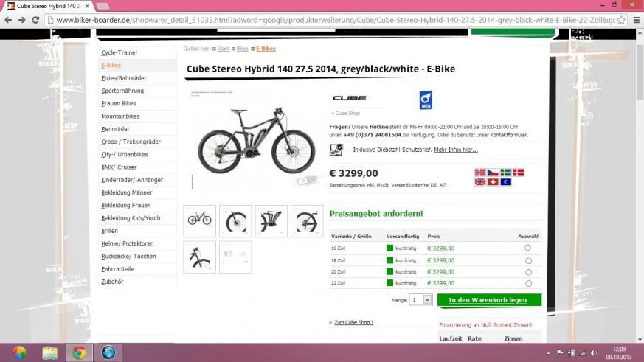
Task: Open the Helme/ Protektoren category
Action: tap(128, 243)
